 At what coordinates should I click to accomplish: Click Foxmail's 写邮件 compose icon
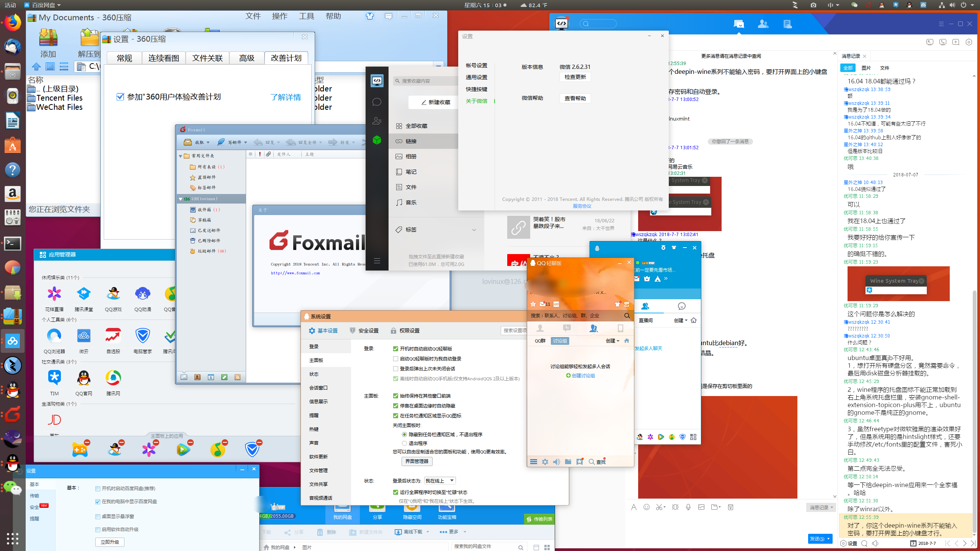[221, 142]
